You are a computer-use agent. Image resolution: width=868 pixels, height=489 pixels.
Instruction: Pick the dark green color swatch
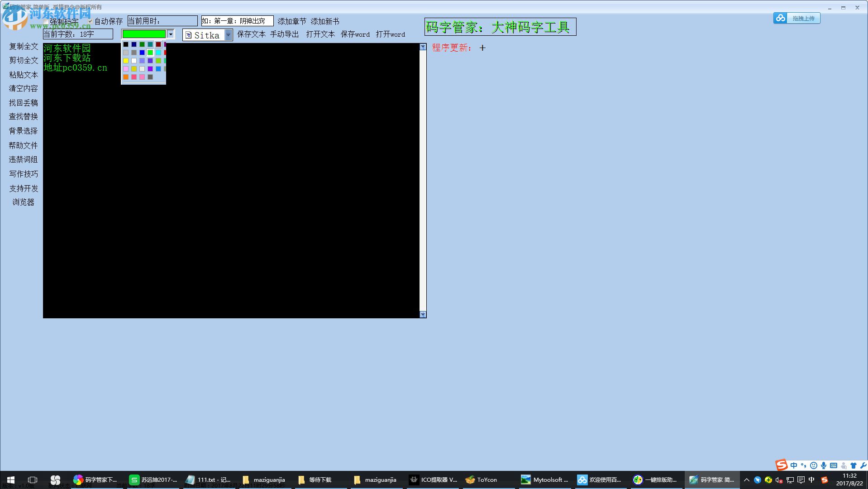pyautogui.click(x=142, y=44)
